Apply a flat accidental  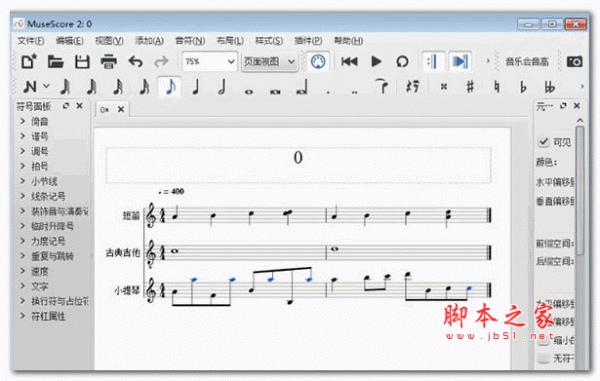(523, 87)
